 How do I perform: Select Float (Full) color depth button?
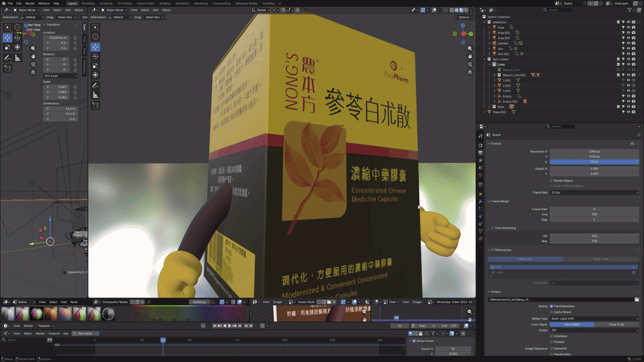point(616,324)
